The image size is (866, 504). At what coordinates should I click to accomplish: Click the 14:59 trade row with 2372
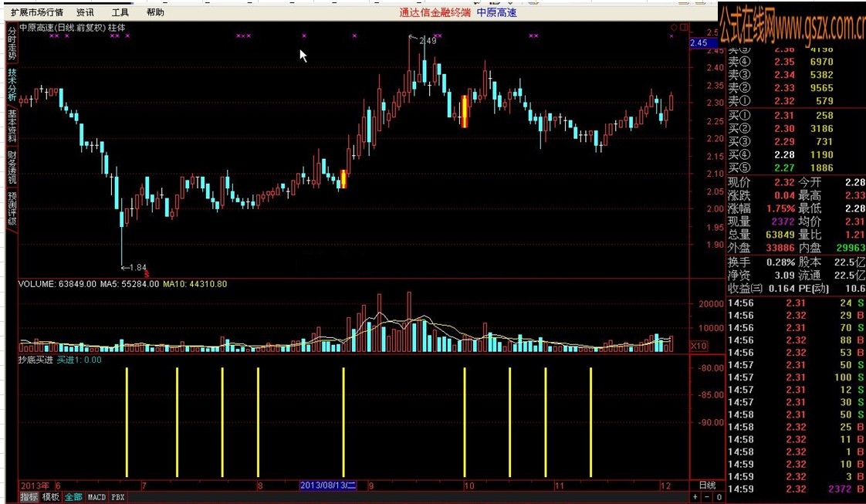[796, 489]
